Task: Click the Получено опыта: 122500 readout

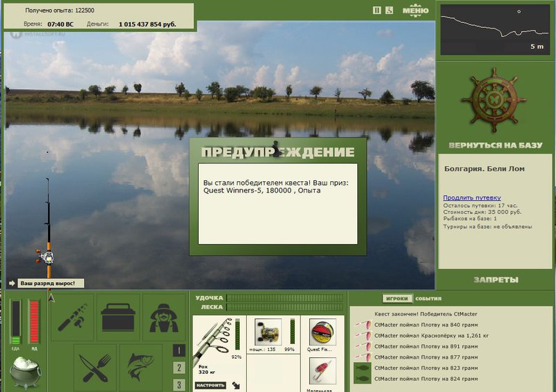Action: (60, 10)
